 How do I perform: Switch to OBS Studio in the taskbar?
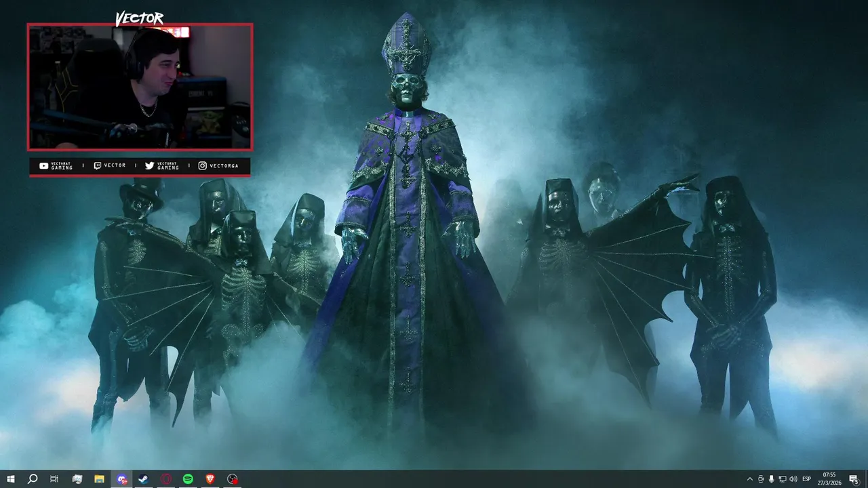click(x=233, y=479)
